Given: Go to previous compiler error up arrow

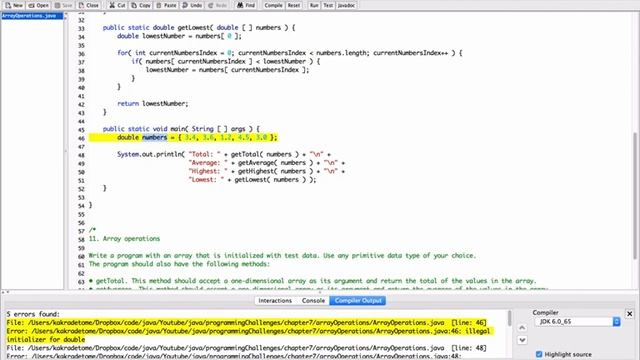Looking at the screenshot, I should click(x=522, y=328).
